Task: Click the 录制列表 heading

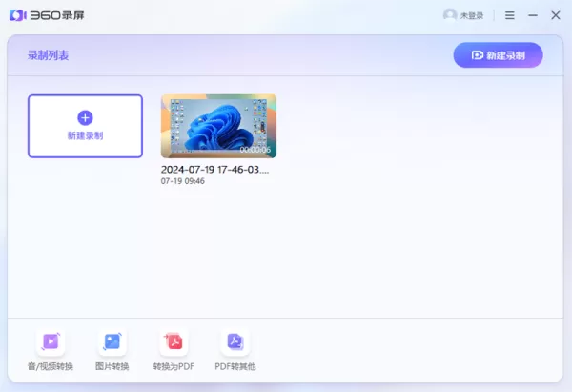Action: point(49,55)
